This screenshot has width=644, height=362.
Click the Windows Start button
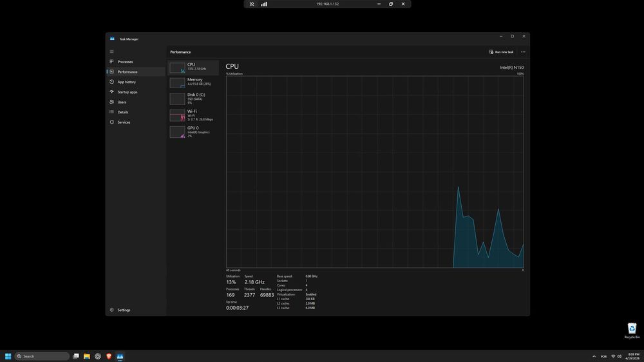tap(8, 356)
